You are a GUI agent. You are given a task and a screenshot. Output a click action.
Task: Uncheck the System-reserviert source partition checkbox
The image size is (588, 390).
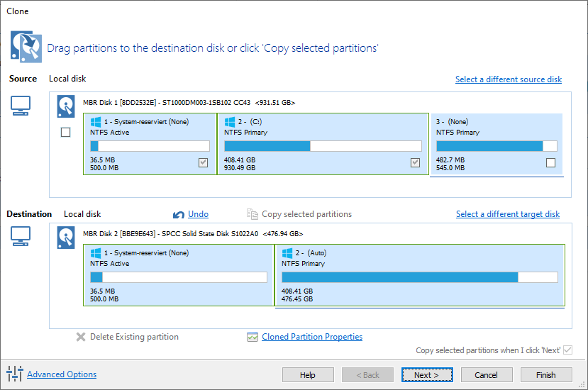point(204,162)
